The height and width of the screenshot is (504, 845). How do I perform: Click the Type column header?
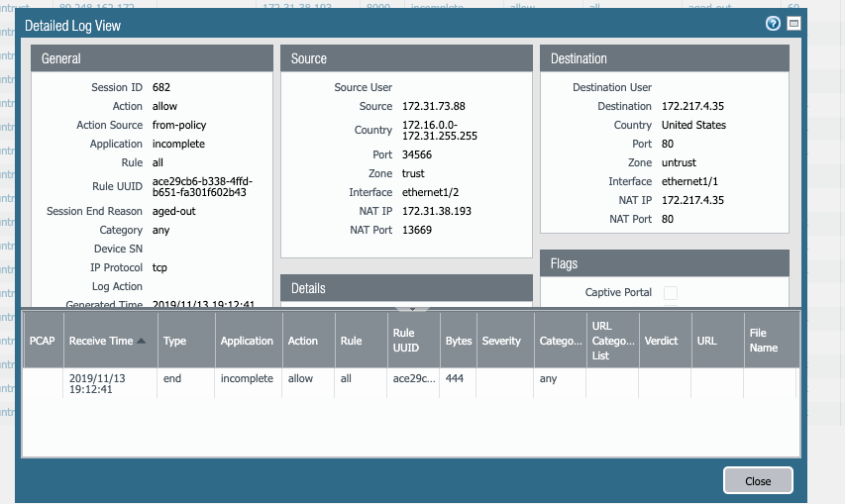(x=174, y=341)
